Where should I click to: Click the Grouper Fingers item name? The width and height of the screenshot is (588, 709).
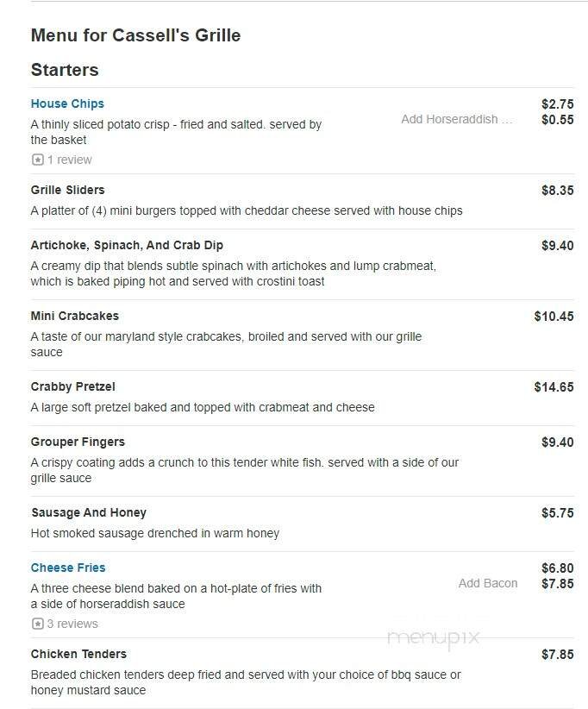pos(79,442)
